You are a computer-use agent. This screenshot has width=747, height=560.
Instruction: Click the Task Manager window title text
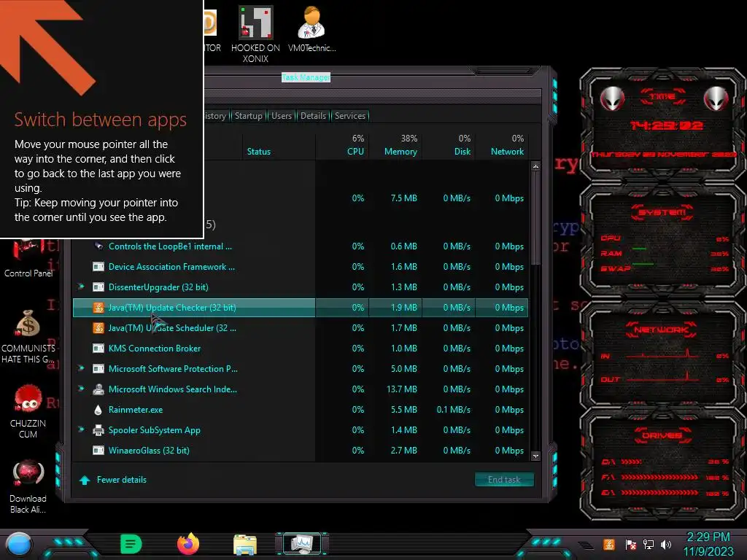[x=306, y=77]
